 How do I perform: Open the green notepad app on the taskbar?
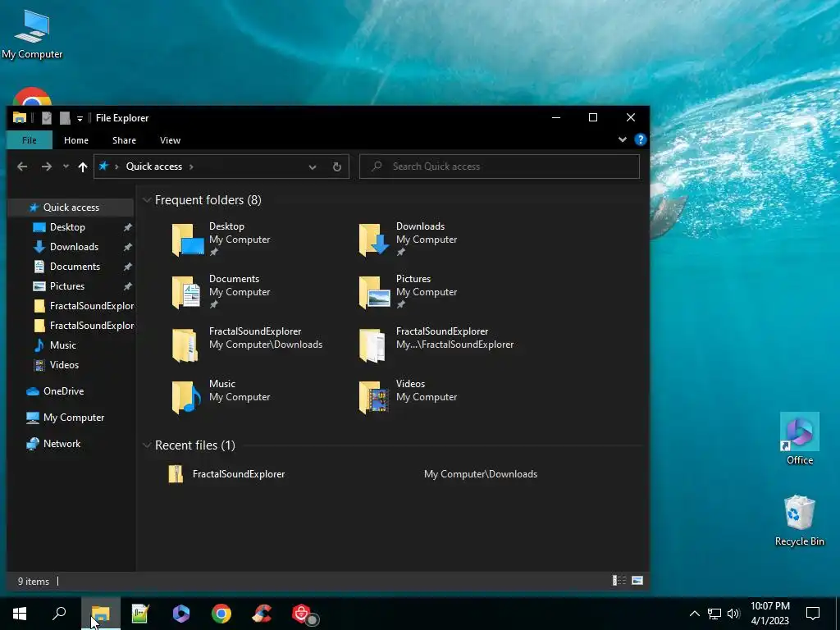coord(140,614)
